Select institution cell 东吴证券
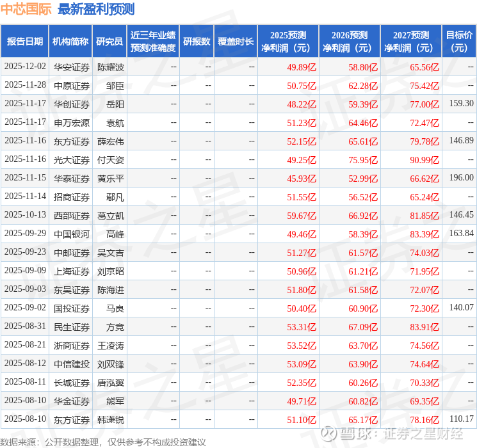477x448 pixels. point(72,290)
